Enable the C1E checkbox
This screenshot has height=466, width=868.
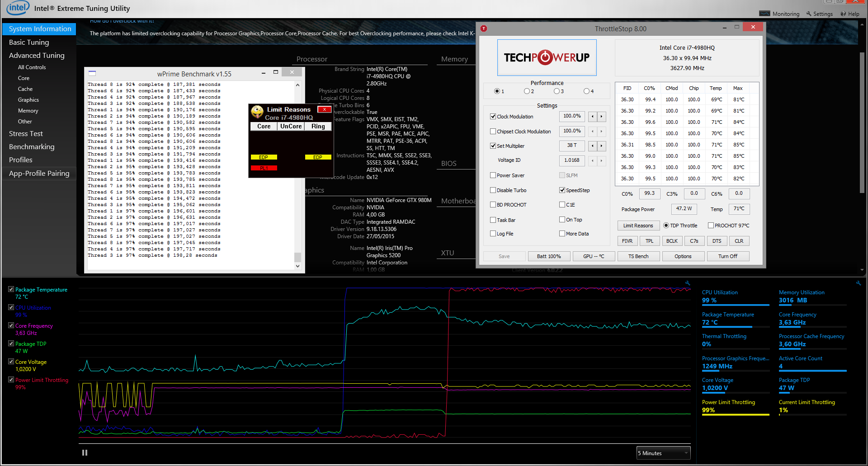[x=562, y=205]
